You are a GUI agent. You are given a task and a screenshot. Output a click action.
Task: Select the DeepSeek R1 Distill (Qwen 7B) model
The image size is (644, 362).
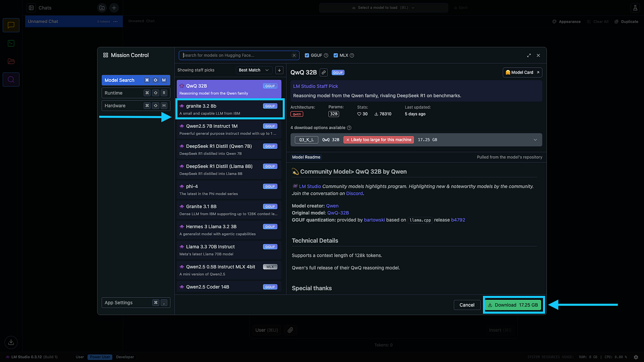(x=229, y=150)
